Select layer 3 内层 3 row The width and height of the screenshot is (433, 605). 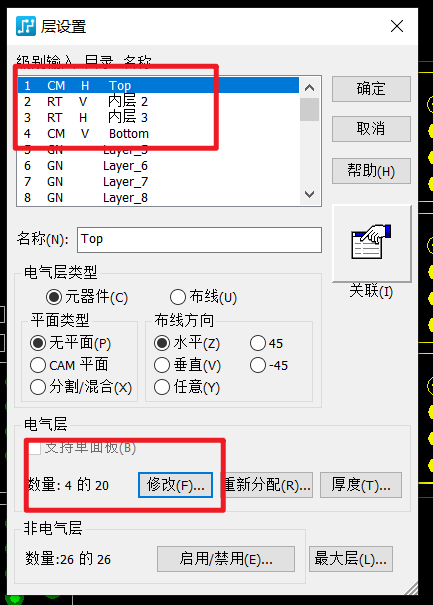point(158,117)
